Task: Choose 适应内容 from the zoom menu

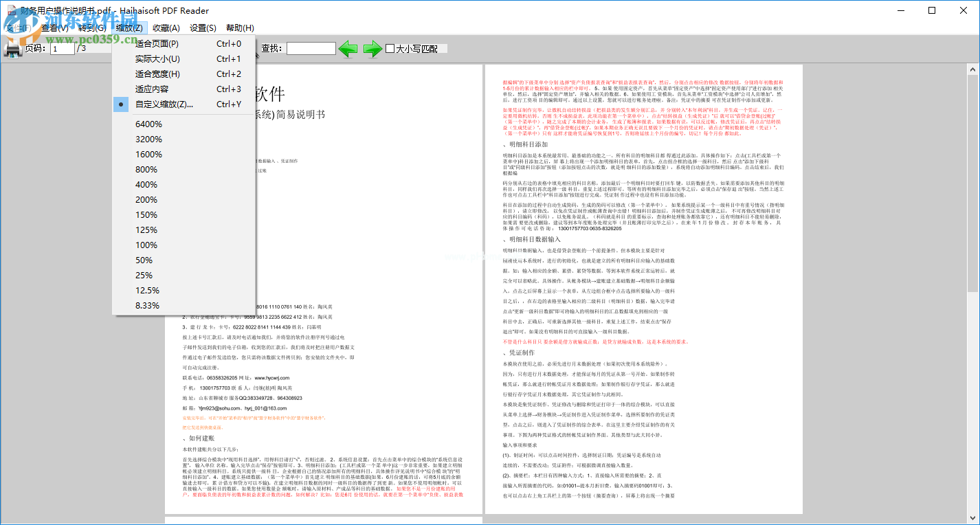Action: pos(183,89)
